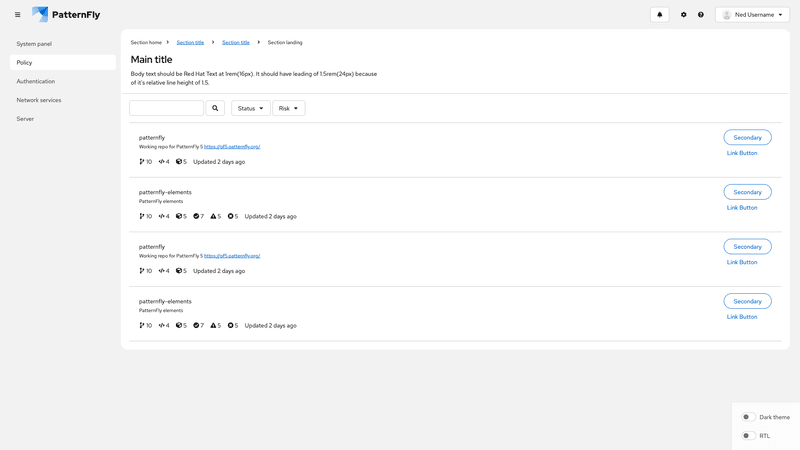Select Policy in the sidebar
This screenshot has width=800, height=450.
[63, 63]
